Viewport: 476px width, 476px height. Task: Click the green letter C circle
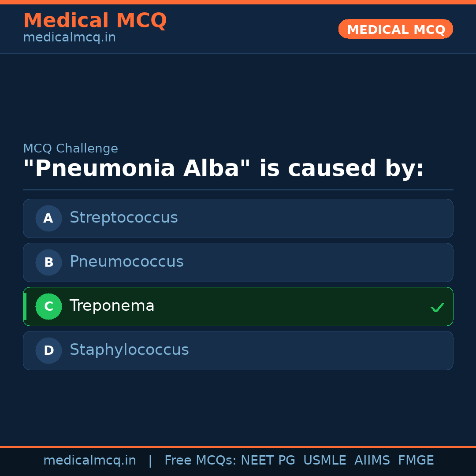click(48, 306)
